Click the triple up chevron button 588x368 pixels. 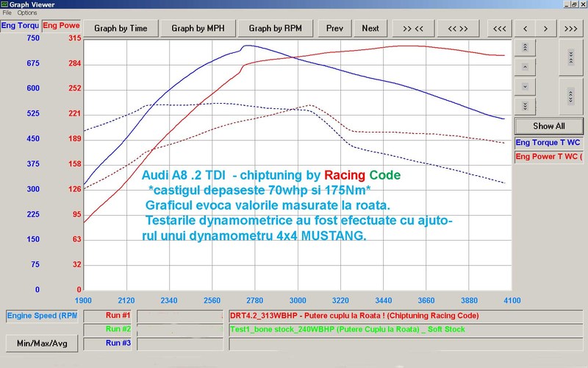point(525,48)
